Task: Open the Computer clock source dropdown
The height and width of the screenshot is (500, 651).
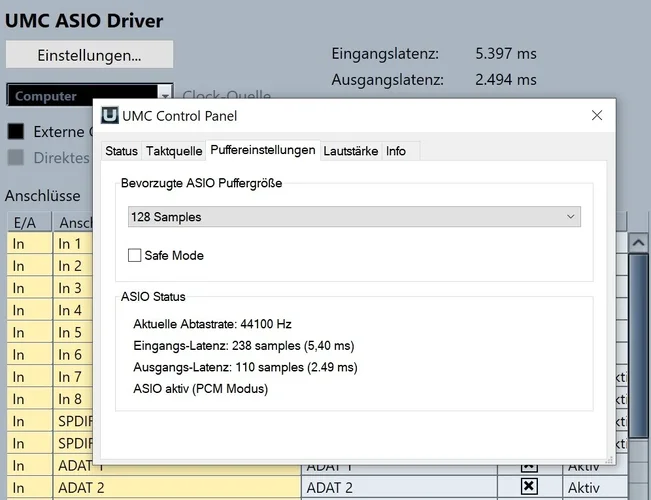Action: tap(90, 96)
